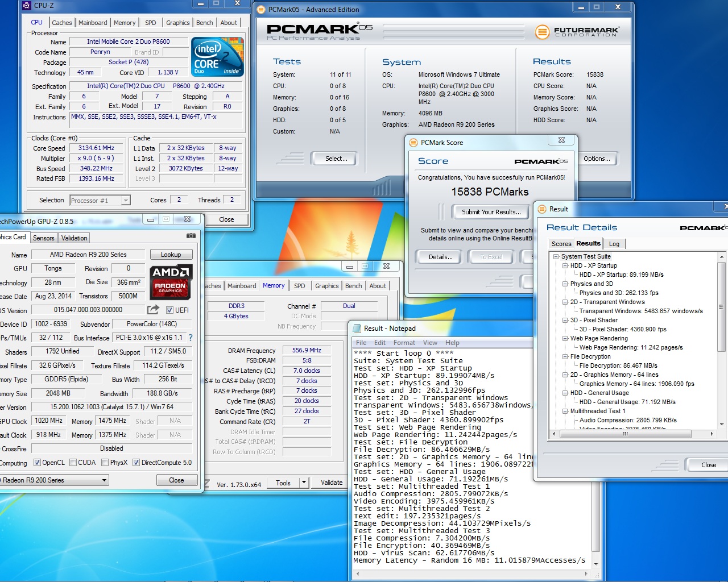Screen dimensions: 728x582
Task: Click the GPU-Z Lookup button
Action: pyautogui.click(x=171, y=255)
